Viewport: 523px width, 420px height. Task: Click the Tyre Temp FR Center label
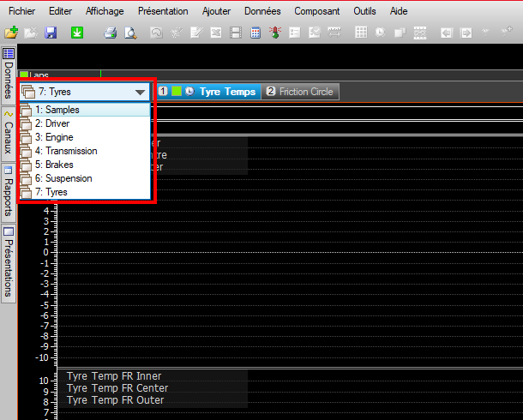117,388
